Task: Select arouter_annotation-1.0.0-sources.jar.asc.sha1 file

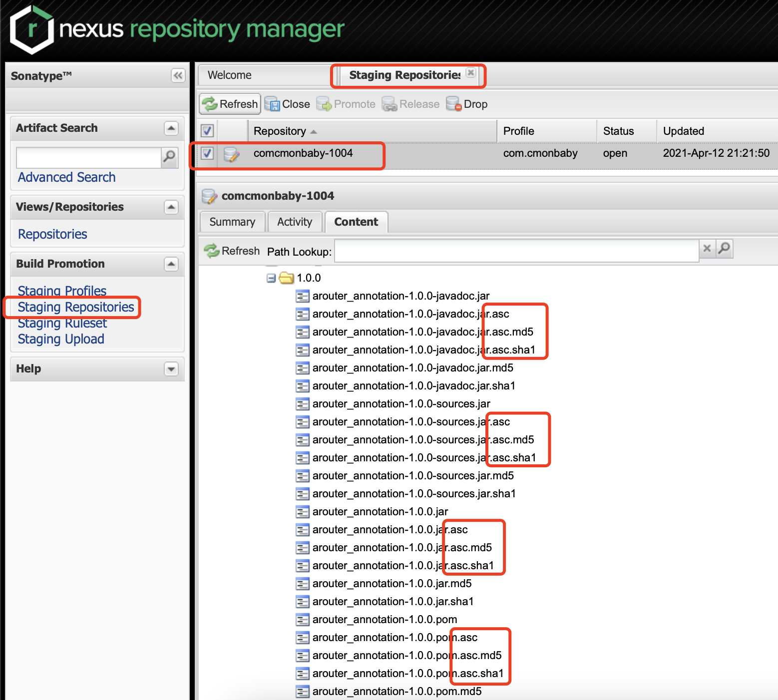Action: [424, 458]
